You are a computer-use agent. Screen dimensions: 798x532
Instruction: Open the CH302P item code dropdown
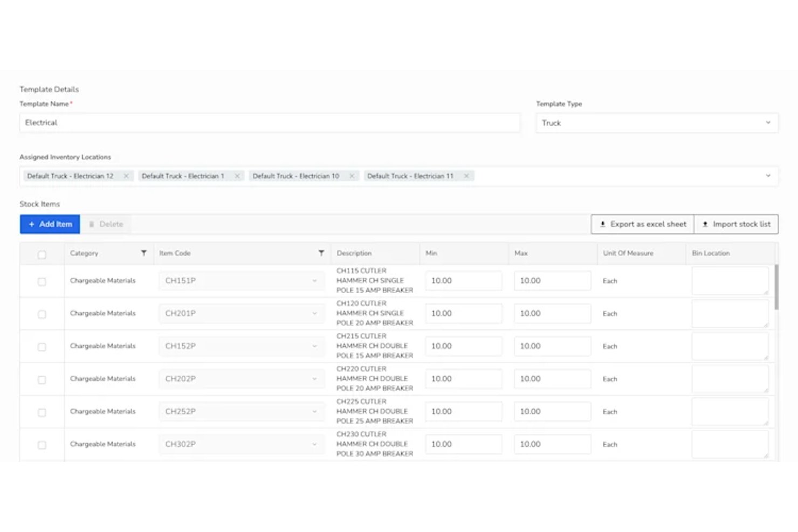point(242,444)
